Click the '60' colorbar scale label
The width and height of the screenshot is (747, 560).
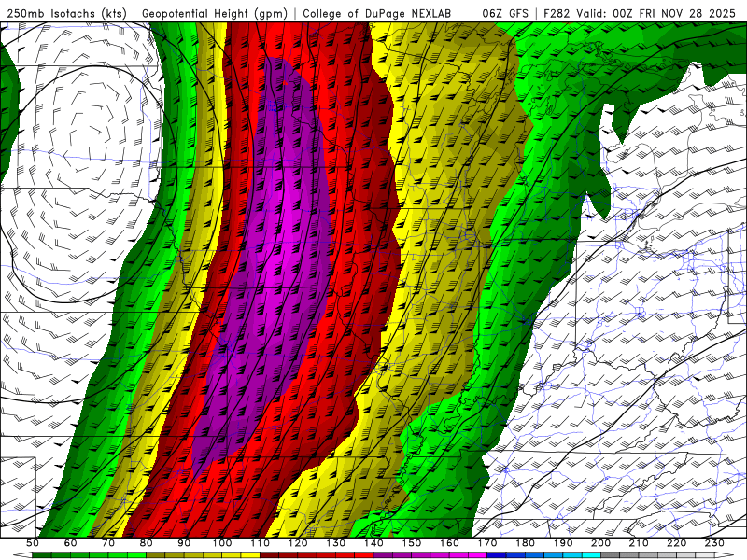(x=70, y=543)
